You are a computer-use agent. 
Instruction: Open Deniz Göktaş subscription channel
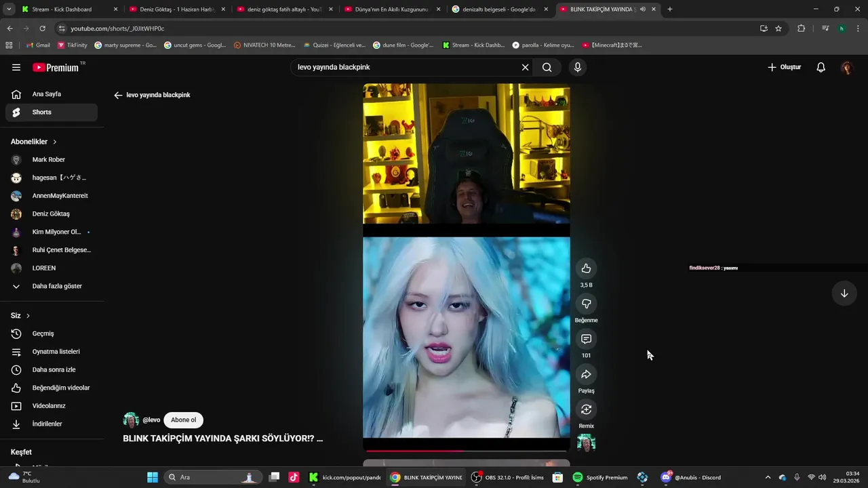(52, 214)
